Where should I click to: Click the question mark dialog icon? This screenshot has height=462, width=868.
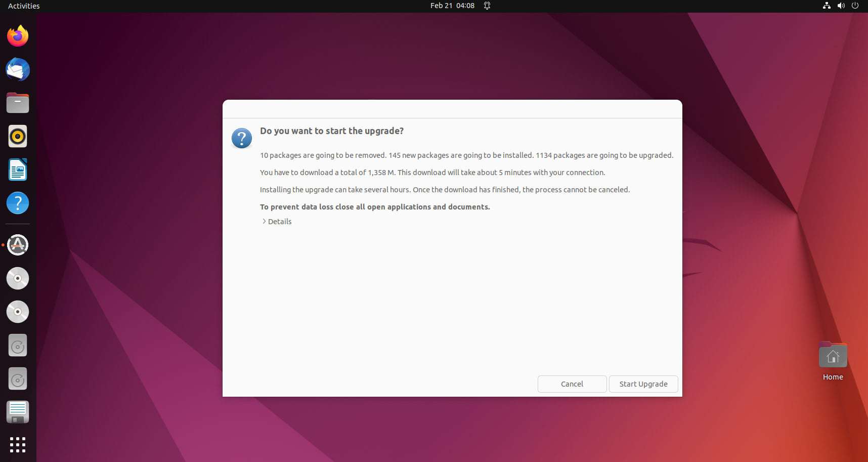[x=242, y=138]
